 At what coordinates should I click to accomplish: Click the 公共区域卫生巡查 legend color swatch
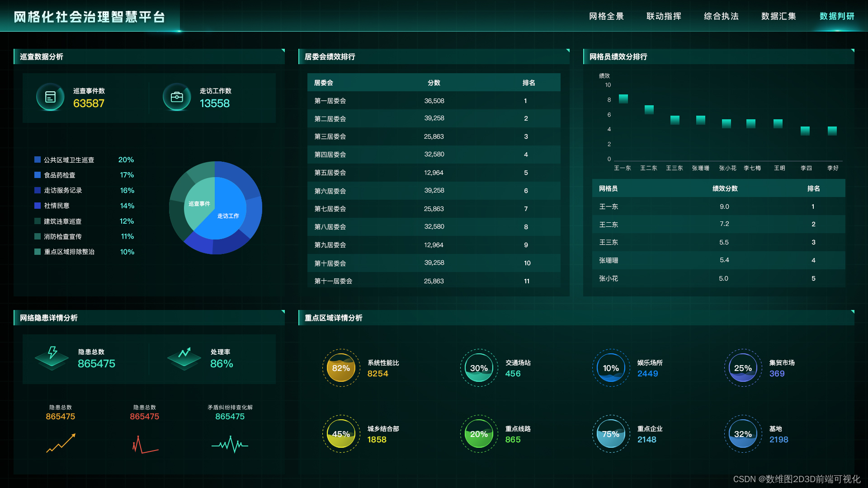click(38, 160)
